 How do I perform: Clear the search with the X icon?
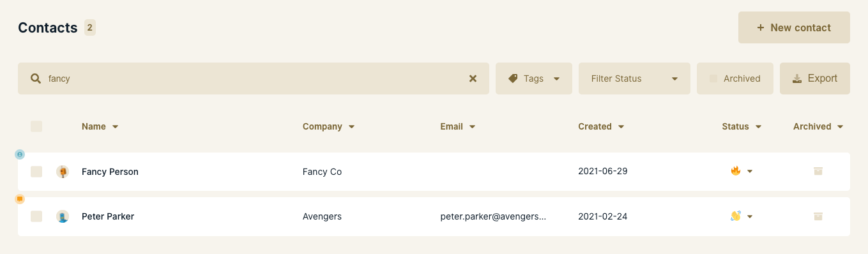(x=473, y=78)
